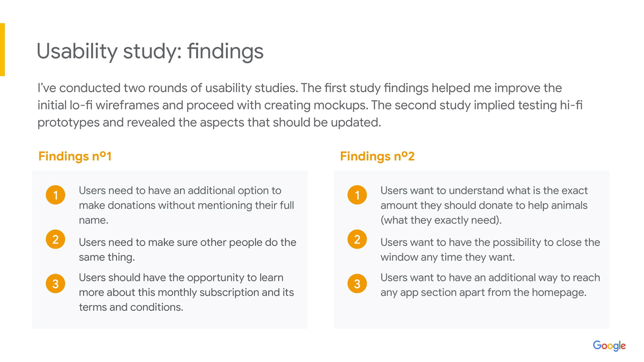
Task: Click number 3 badge under Findings nº1
Action: click(x=55, y=284)
